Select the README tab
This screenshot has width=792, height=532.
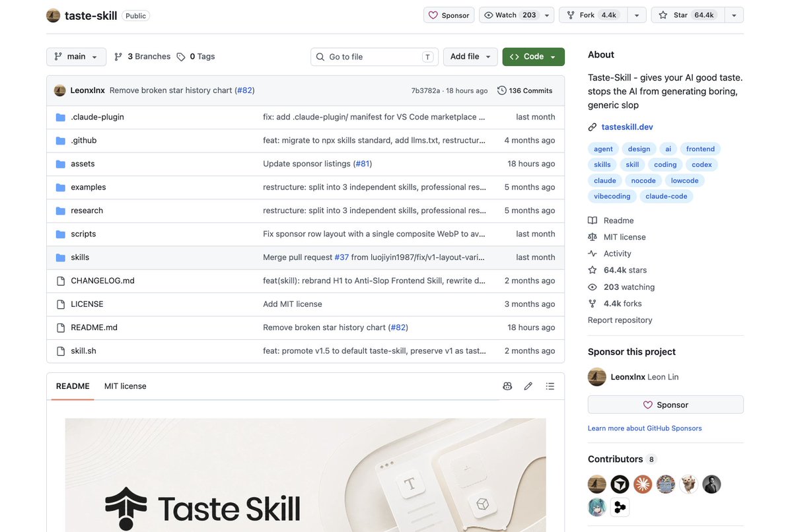73,386
